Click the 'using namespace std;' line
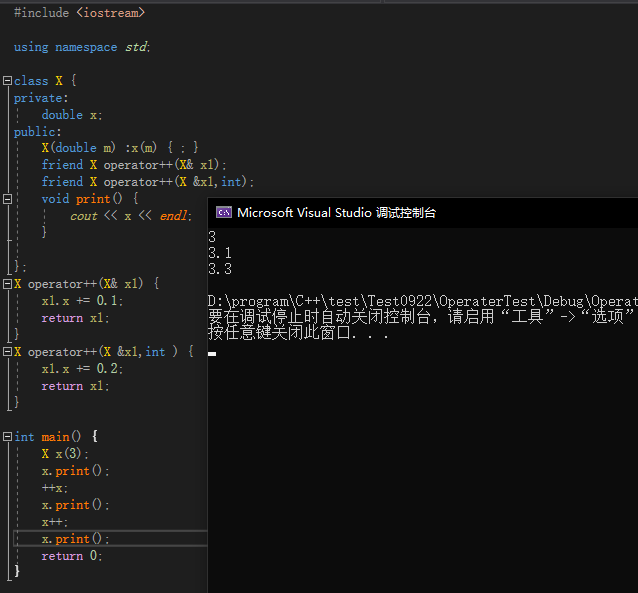 82,47
